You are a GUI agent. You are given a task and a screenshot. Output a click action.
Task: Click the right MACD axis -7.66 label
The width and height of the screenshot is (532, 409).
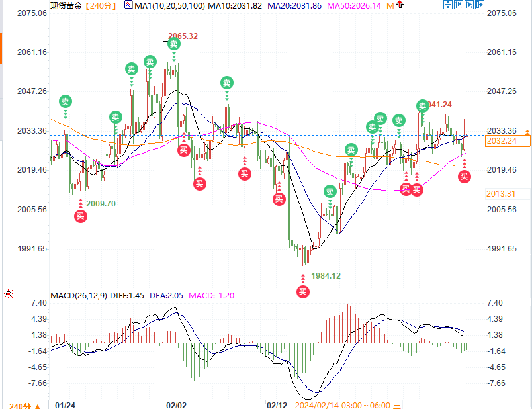click(496, 383)
